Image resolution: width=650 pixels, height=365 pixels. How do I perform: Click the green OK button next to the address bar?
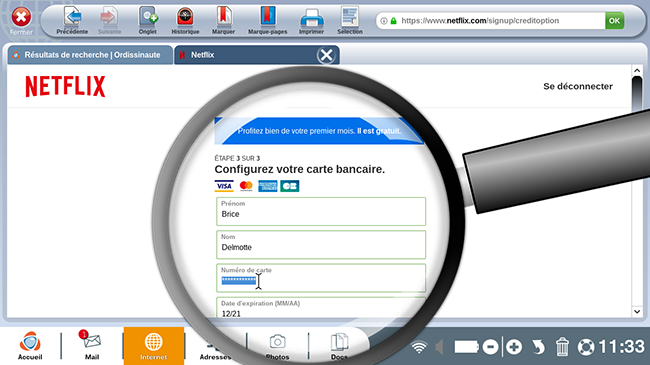(614, 20)
